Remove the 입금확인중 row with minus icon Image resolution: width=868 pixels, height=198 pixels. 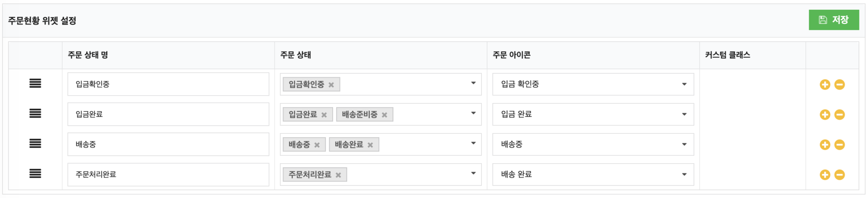[840, 85]
